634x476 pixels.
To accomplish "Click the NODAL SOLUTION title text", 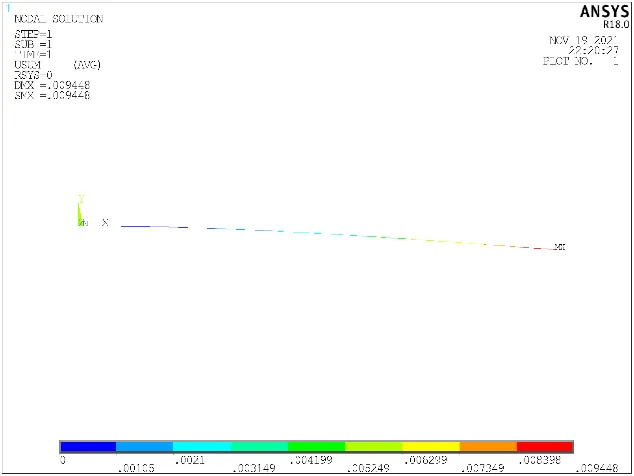I will (x=58, y=20).
